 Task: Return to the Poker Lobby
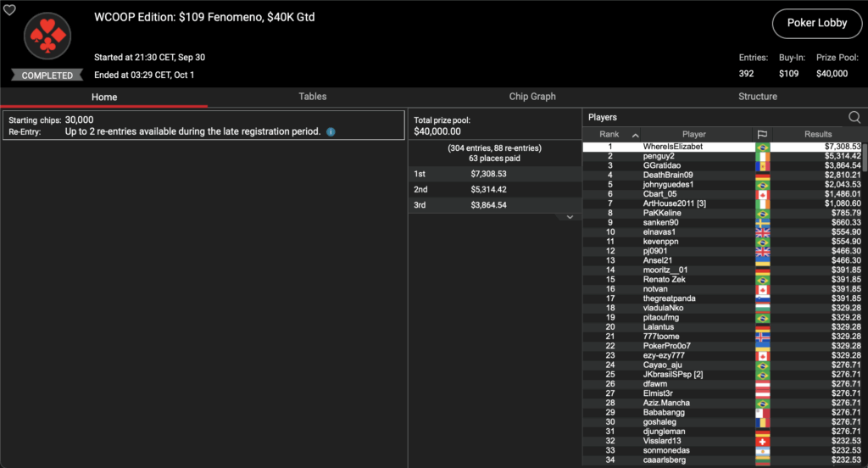(x=816, y=23)
